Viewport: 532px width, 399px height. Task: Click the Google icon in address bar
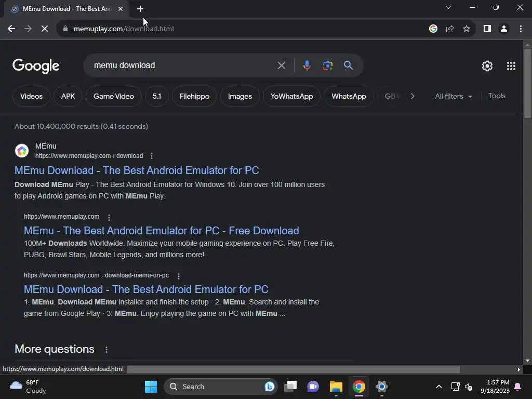coord(433,29)
